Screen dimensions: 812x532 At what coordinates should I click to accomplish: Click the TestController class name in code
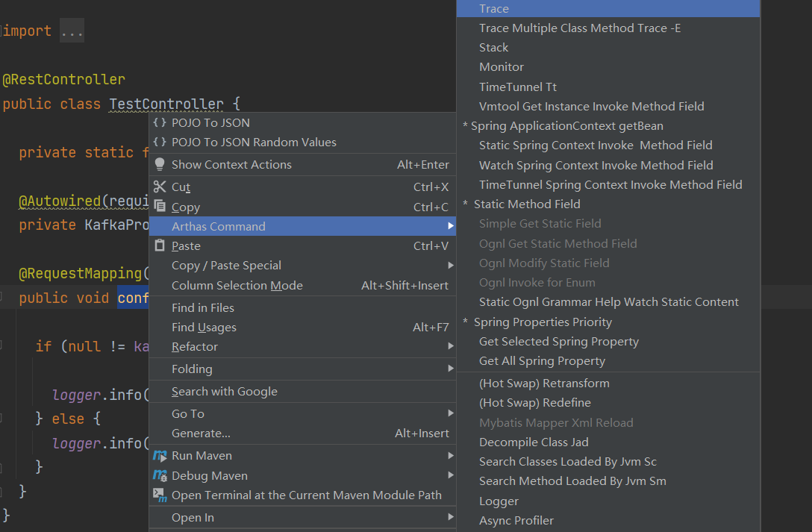pyautogui.click(x=166, y=104)
